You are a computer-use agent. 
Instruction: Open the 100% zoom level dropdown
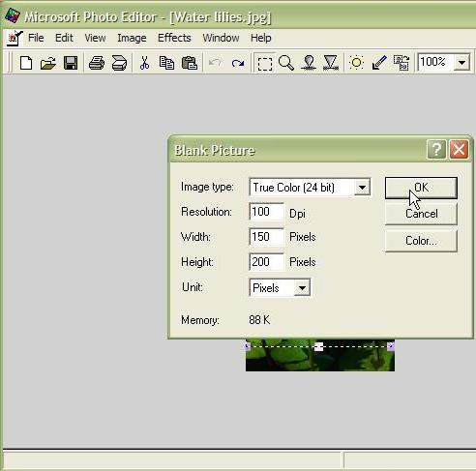click(462, 62)
